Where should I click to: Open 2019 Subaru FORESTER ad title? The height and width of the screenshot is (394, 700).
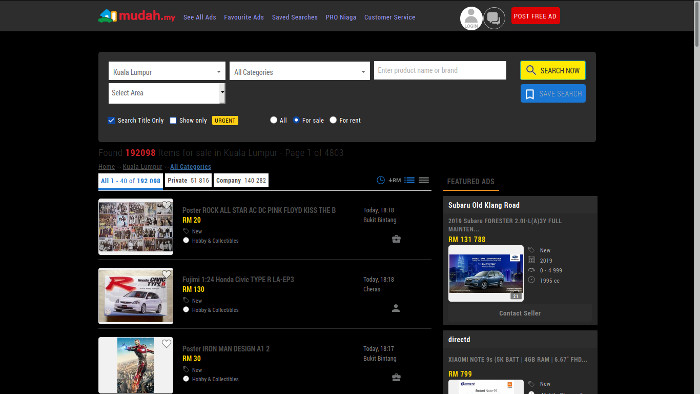click(505, 224)
